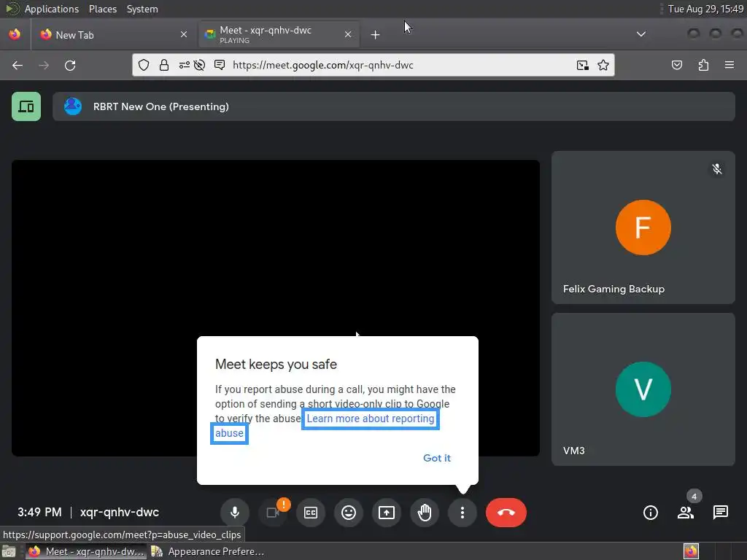Mute the microphone in Meet toolbar
The height and width of the screenshot is (560, 747).
tap(234, 513)
